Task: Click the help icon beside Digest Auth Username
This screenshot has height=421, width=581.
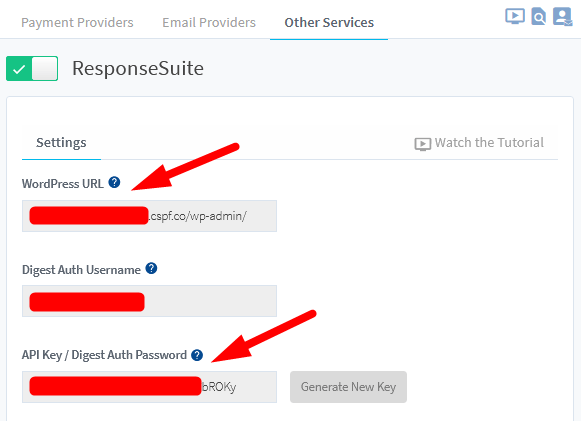Action: (x=151, y=268)
